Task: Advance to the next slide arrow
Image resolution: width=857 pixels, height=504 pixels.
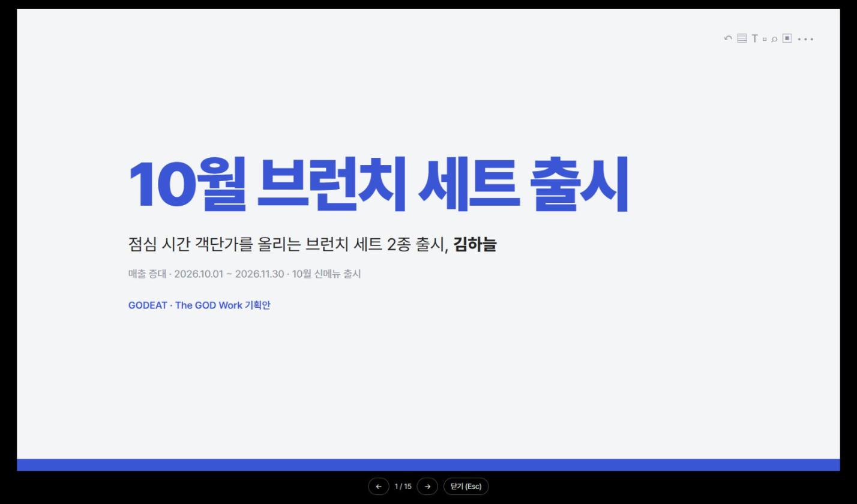Action: click(x=427, y=487)
